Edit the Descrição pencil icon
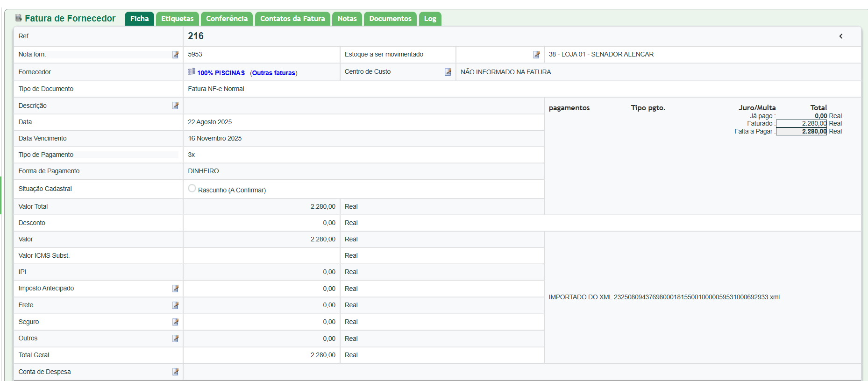Screen dimensions: 868x381 176,106
